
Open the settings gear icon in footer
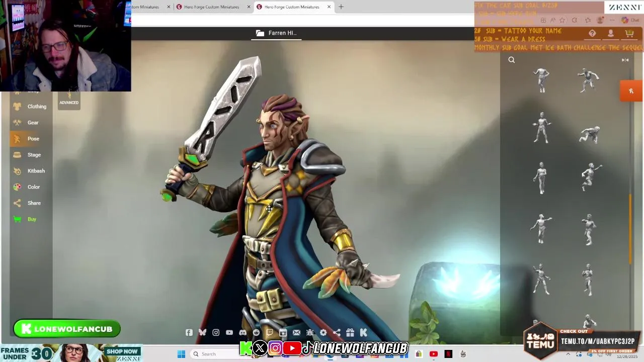[323, 332]
